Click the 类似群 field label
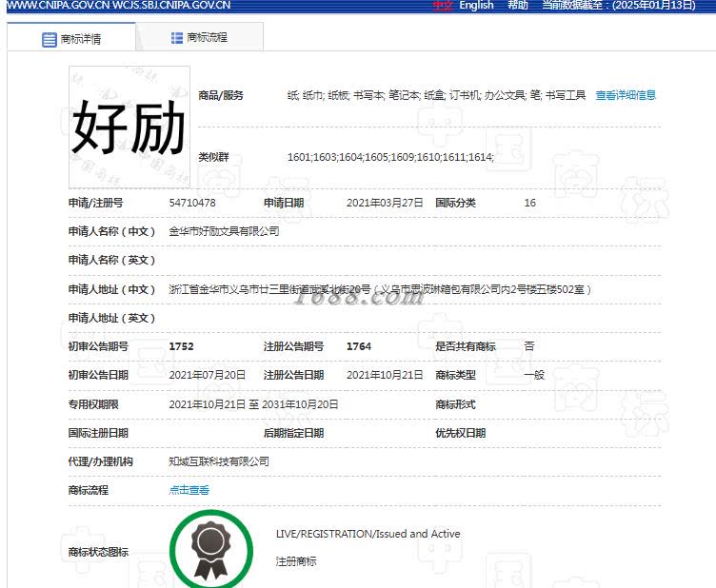The width and height of the screenshot is (716, 588). pos(213,157)
